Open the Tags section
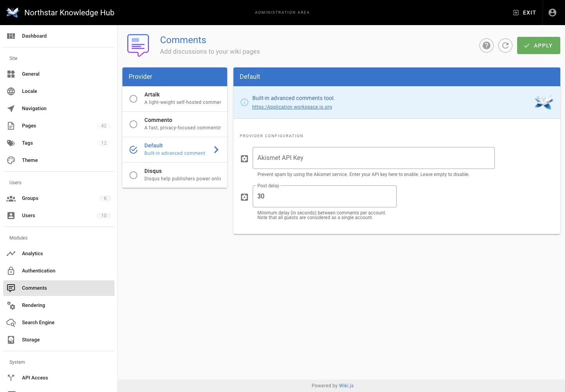Image resolution: width=565 pixels, height=392 pixels. pyautogui.click(x=59, y=143)
